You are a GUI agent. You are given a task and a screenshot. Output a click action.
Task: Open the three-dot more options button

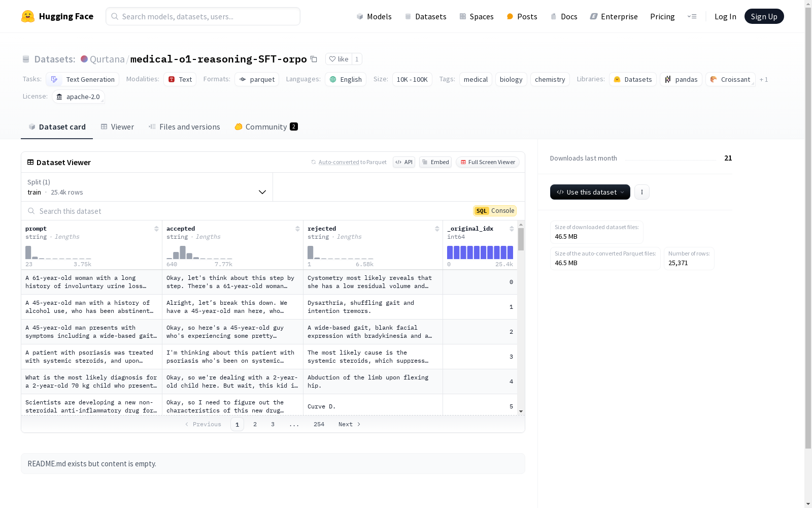642,192
